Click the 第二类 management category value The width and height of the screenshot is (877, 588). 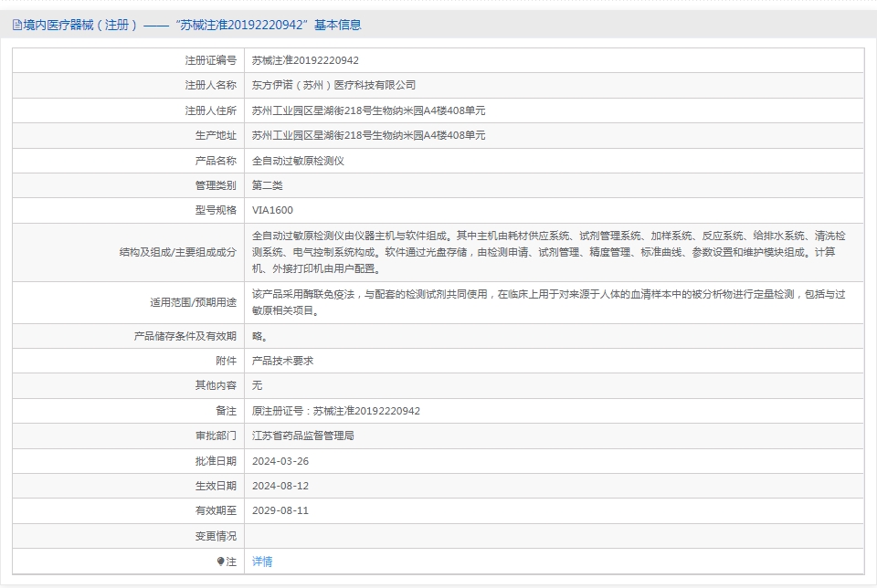[268, 185]
